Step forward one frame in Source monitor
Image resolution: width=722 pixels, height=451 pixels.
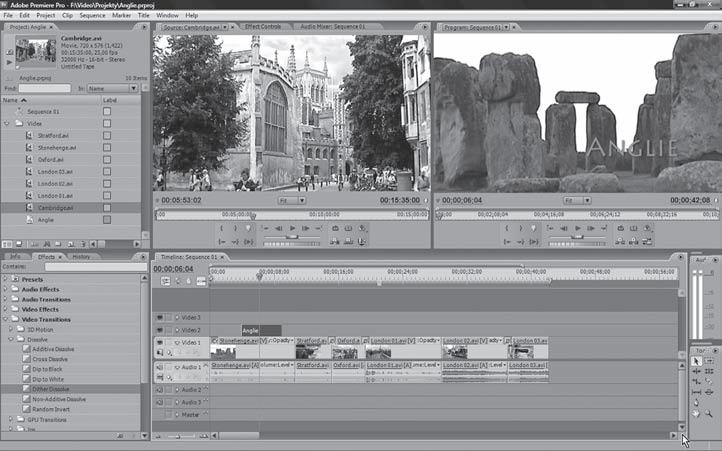coord(306,228)
